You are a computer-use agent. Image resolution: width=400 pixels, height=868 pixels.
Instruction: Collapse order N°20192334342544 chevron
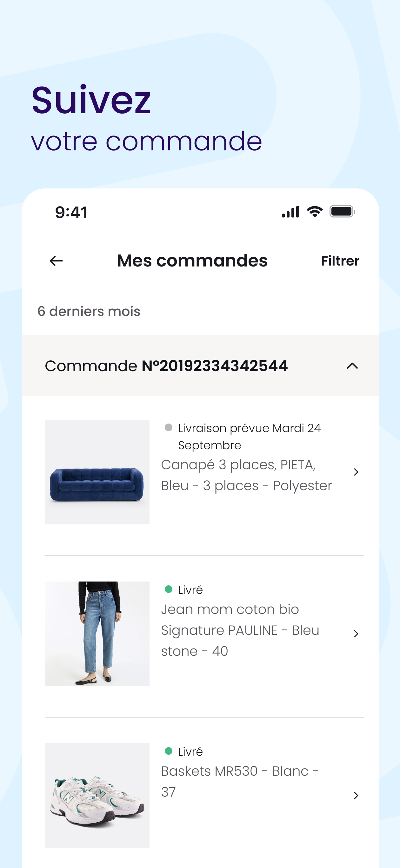tap(352, 366)
